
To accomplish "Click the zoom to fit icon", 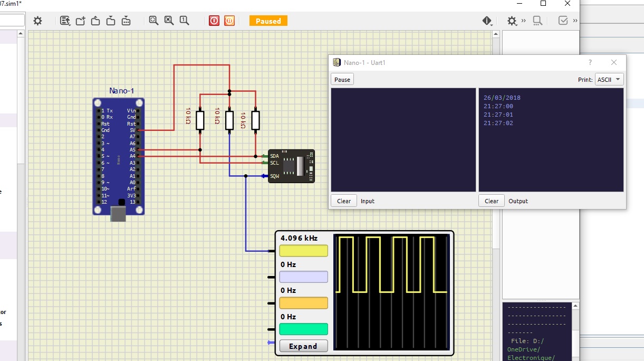I will (x=153, y=21).
